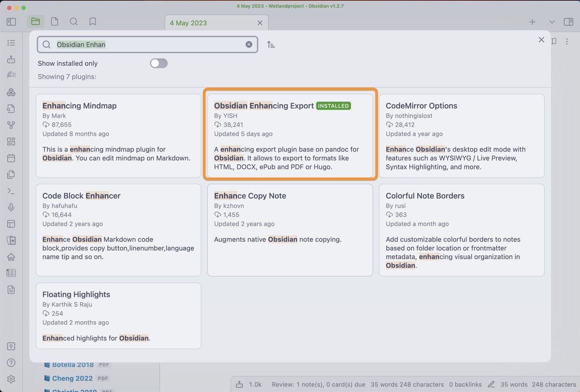
Task: Open the calendar icon in the left ribbon
Action: coord(11,158)
